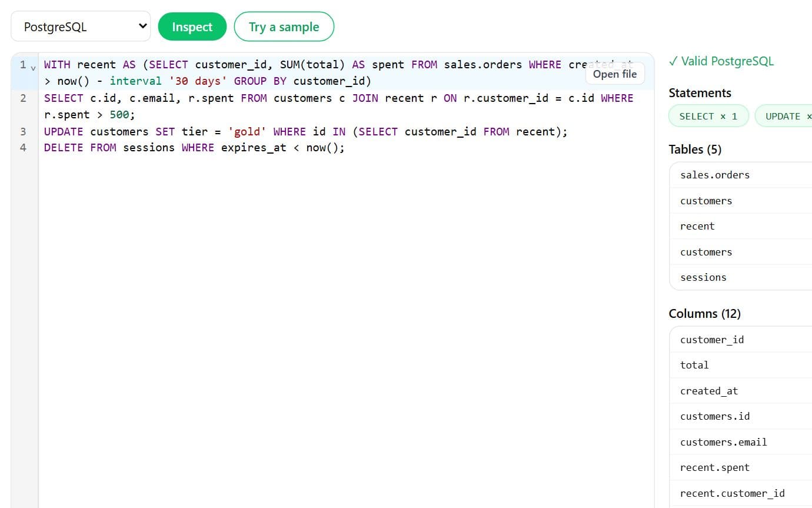Open the PostgreSQL dialect dropdown
This screenshot has width=812, height=508.
[x=81, y=26]
